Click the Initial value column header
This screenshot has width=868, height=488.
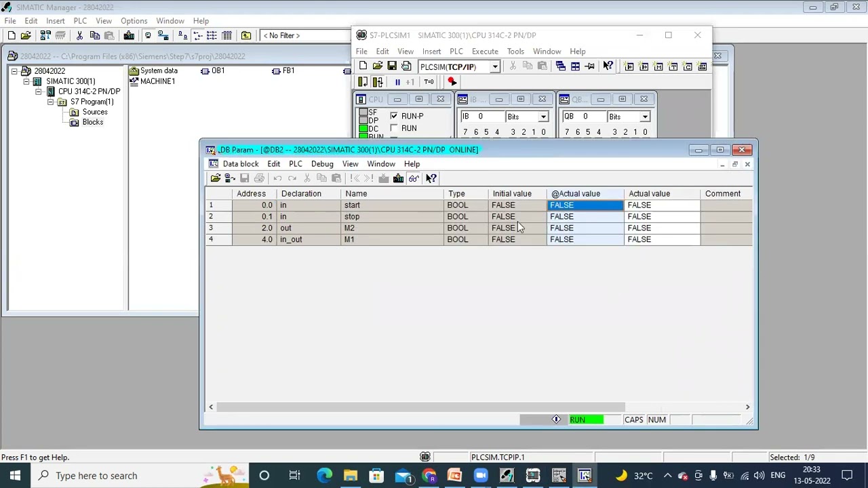click(x=517, y=194)
